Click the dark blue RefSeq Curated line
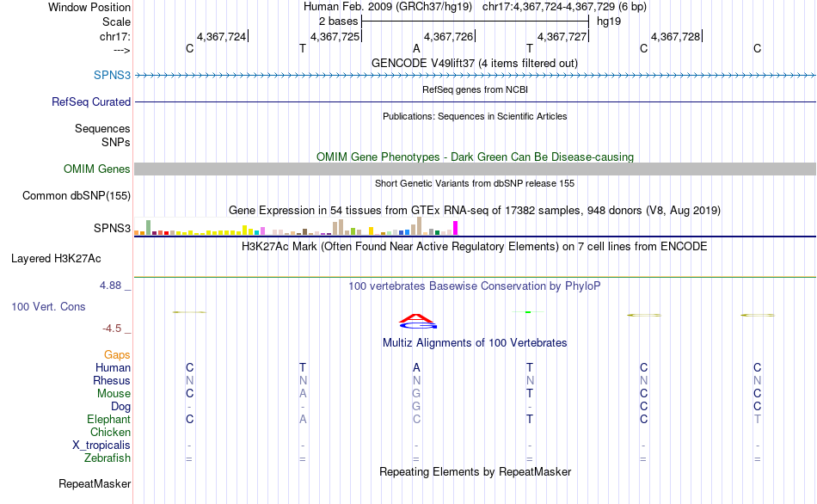The image size is (817, 504). pos(475,101)
